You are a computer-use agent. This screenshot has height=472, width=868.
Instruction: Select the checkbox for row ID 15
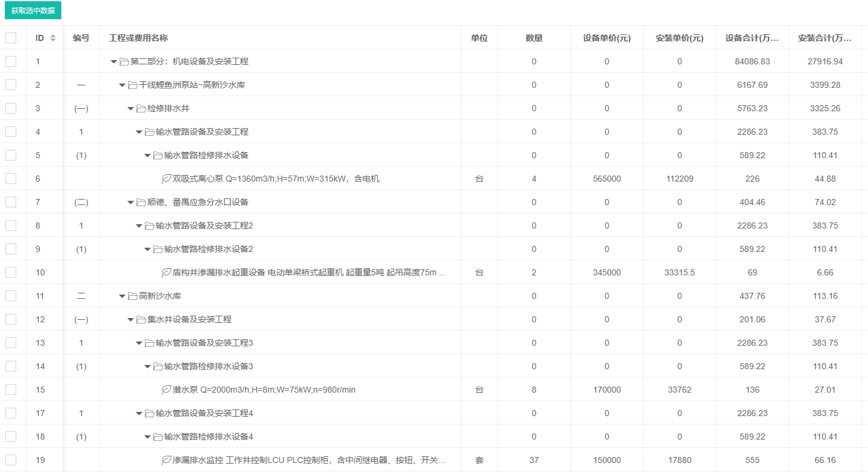click(x=11, y=390)
